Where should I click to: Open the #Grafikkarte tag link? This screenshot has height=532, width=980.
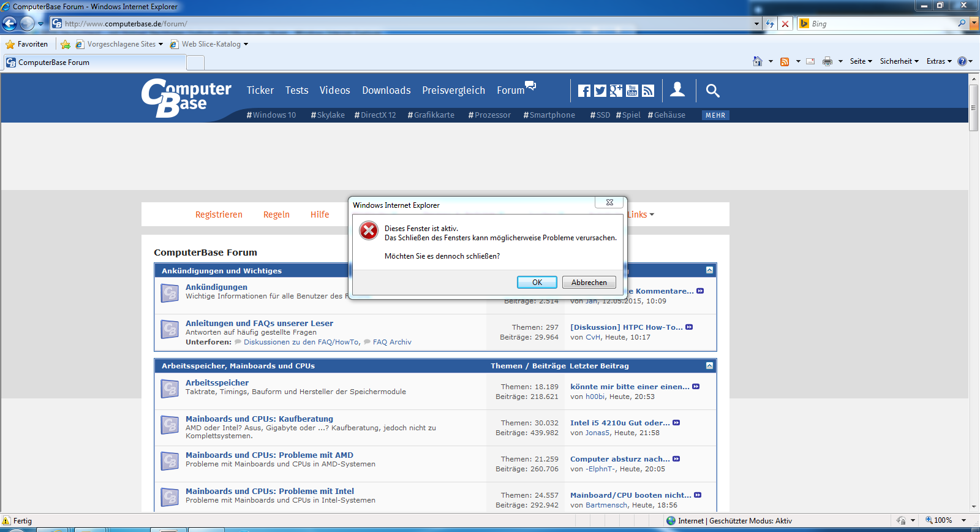(x=431, y=115)
